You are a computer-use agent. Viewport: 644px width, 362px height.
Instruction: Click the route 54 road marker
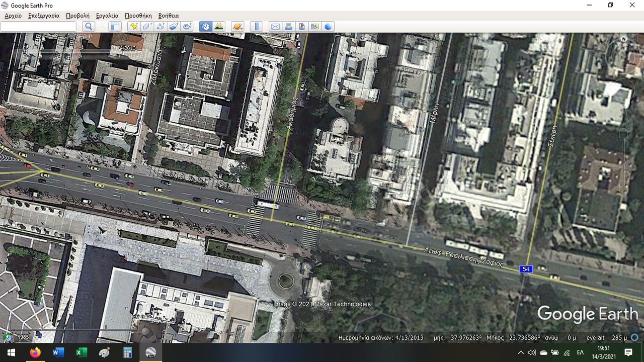(x=526, y=269)
